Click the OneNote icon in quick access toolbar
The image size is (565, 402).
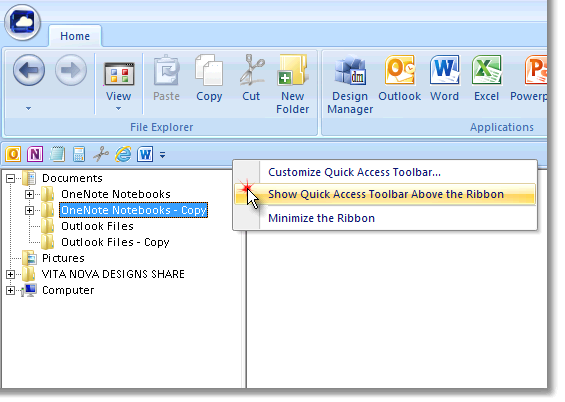click(35, 154)
